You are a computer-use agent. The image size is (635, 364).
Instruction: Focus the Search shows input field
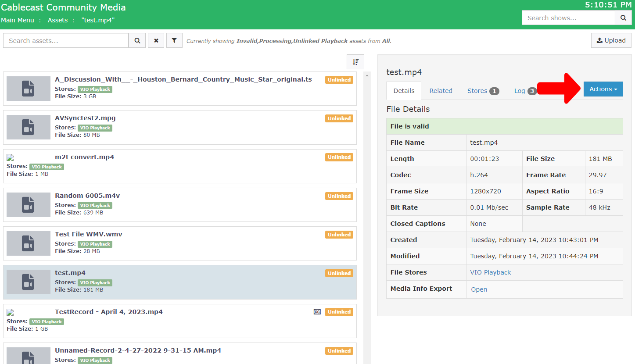click(568, 18)
